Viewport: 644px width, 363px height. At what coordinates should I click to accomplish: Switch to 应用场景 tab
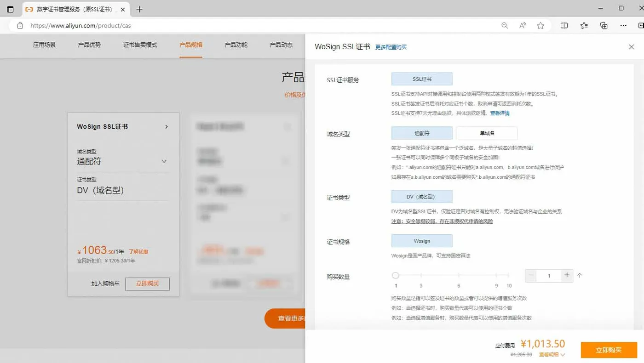[x=44, y=45]
